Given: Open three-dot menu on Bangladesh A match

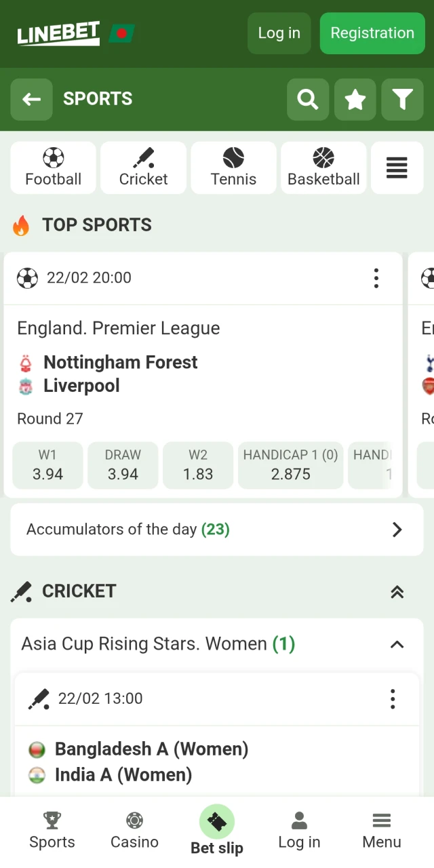Looking at the screenshot, I should (x=392, y=698).
